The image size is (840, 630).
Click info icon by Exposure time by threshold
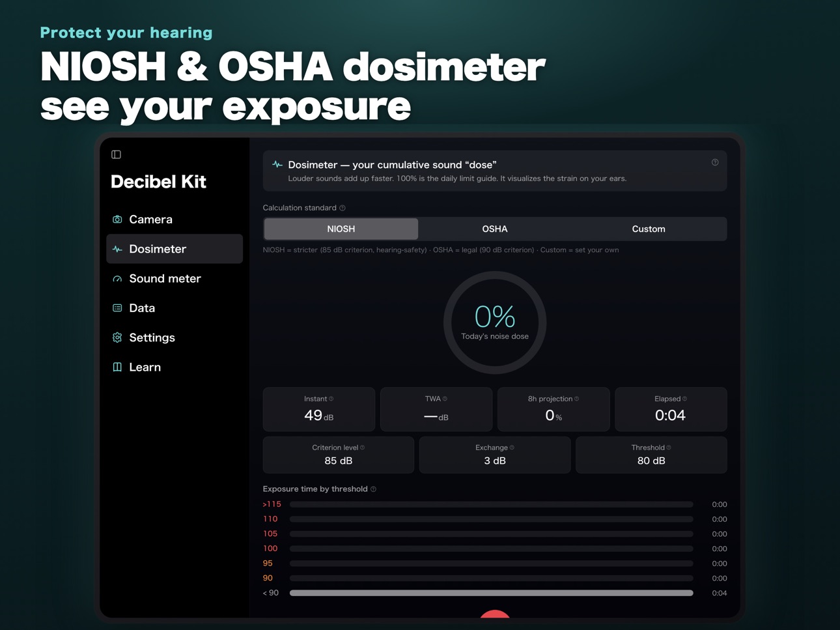pos(374,489)
